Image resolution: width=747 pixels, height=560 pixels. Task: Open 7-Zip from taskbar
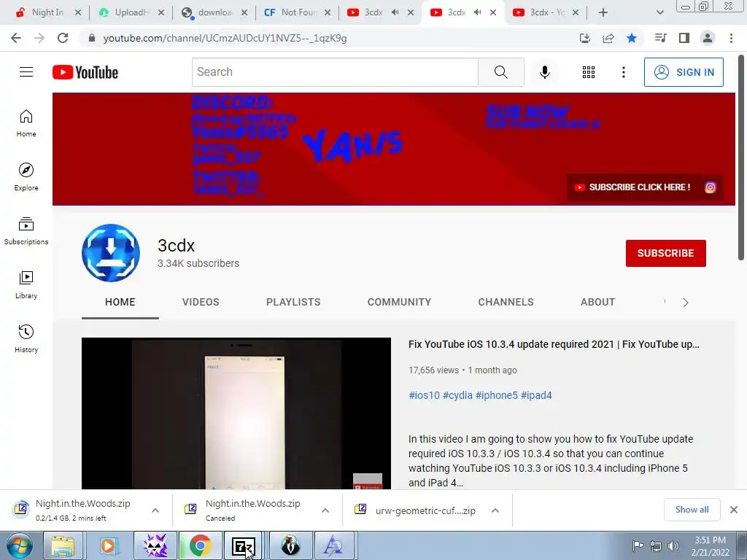[243, 545]
